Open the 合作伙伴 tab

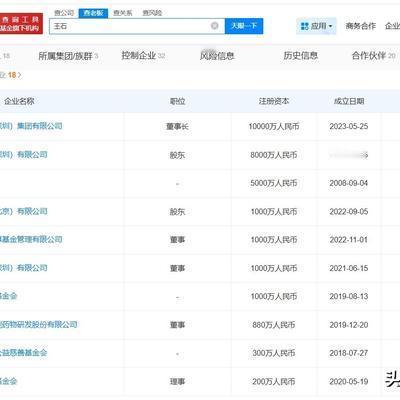(x=373, y=56)
